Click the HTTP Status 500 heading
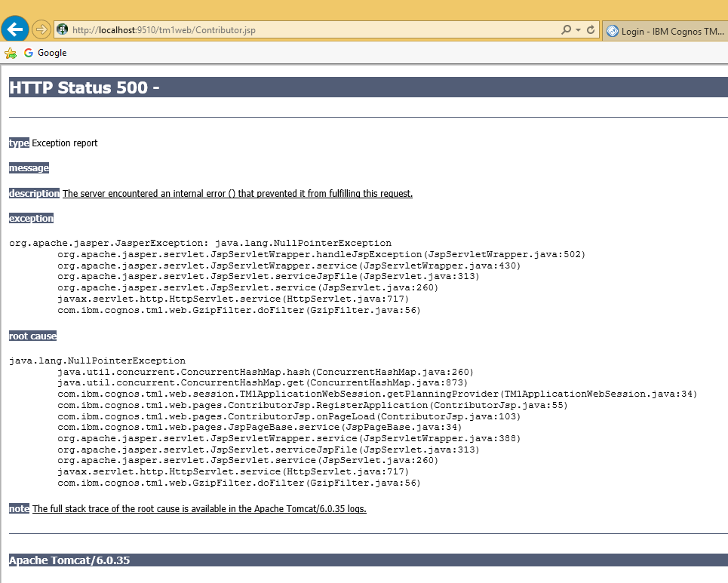728x583 pixels. click(84, 87)
